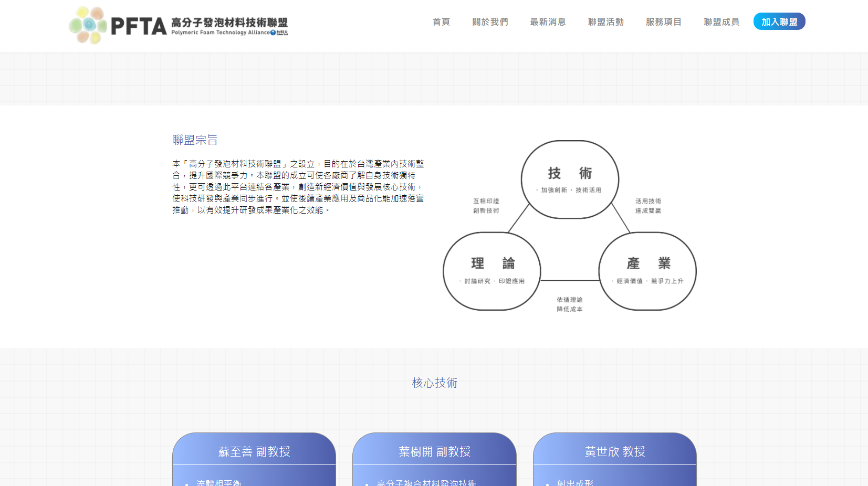Open the 關於我們 menu item
The width and height of the screenshot is (868, 486).
[490, 22]
